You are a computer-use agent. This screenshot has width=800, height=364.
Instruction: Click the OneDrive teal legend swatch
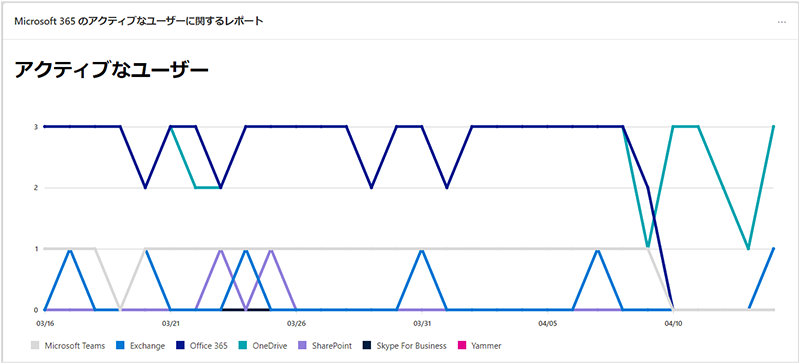244,346
